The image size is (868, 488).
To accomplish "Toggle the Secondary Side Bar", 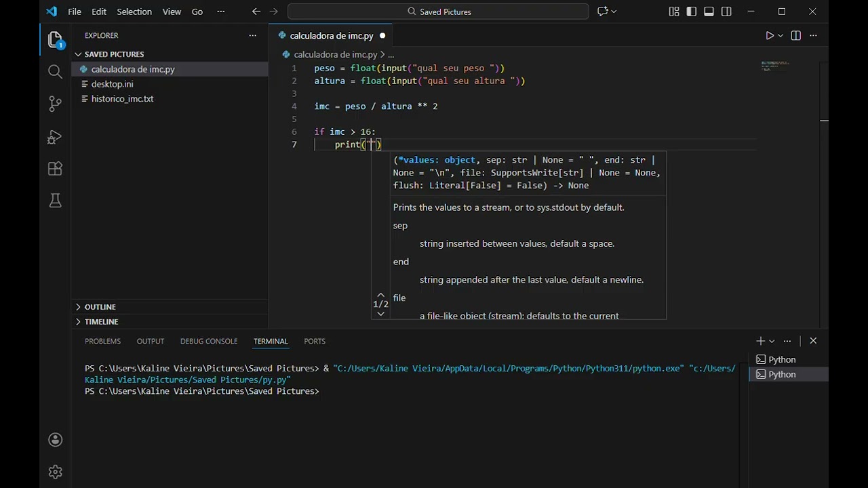I will tap(727, 12).
